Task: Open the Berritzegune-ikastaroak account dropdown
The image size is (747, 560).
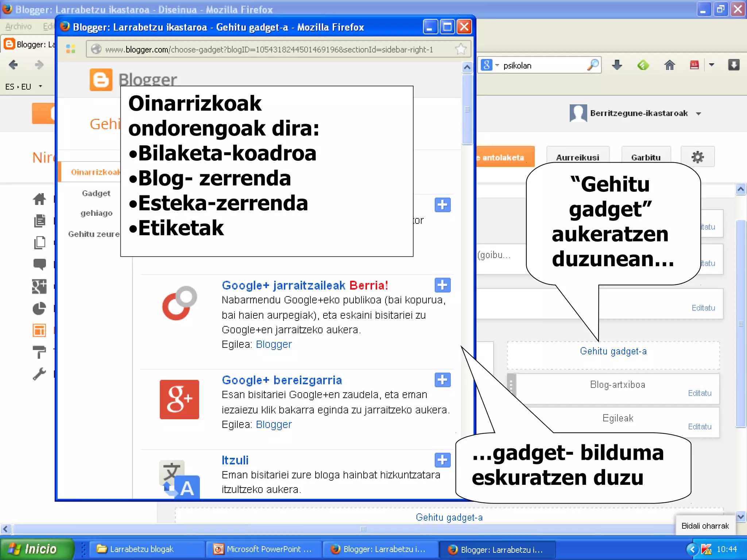Action: [698, 114]
